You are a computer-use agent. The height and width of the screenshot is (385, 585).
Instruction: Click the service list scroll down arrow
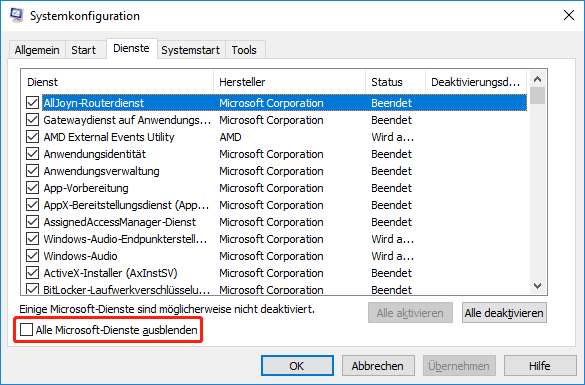coord(537,286)
